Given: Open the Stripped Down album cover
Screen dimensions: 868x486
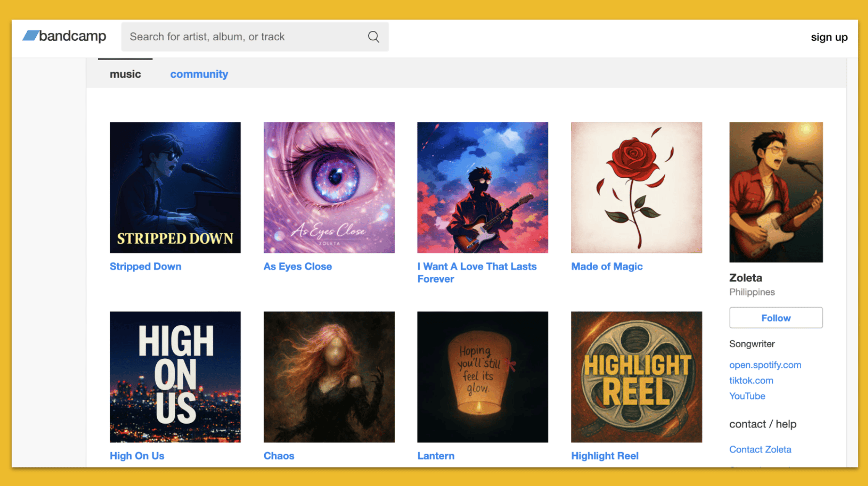Looking at the screenshot, I should 175,187.
